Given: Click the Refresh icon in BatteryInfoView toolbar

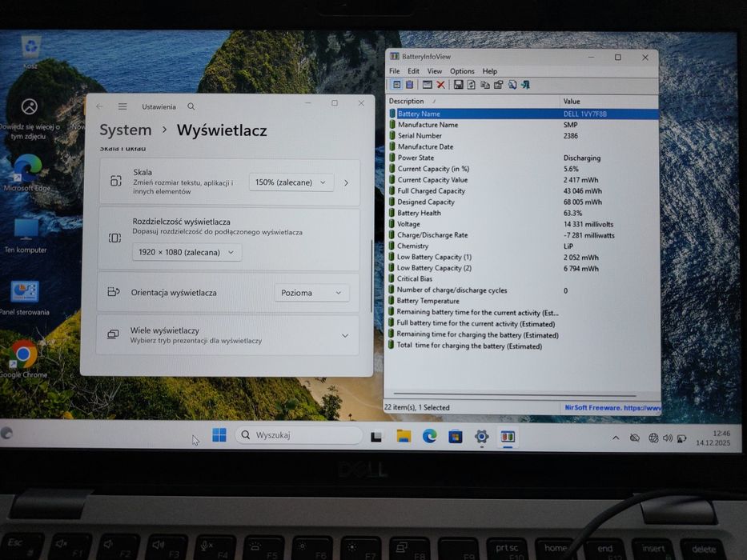Looking at the screenshot, I should (471, 85).
